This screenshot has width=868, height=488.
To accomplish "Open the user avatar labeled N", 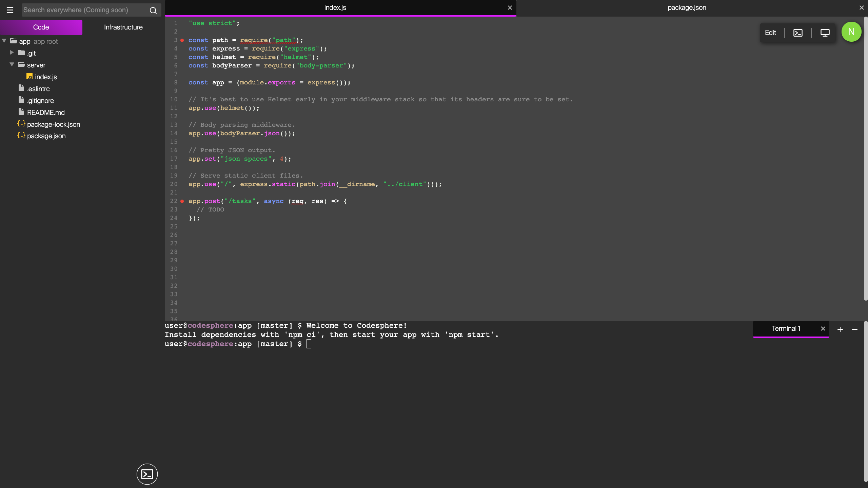I will point(851,32).
